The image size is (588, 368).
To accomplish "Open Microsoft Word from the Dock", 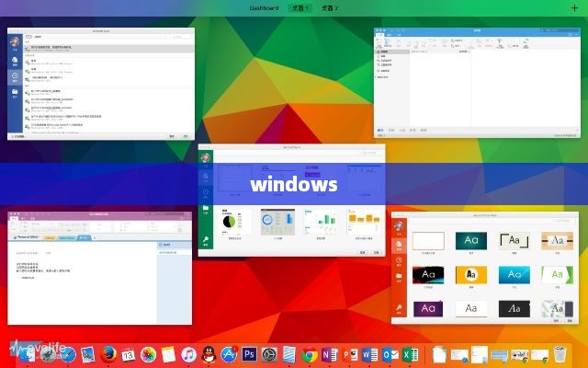I will 370,354.
